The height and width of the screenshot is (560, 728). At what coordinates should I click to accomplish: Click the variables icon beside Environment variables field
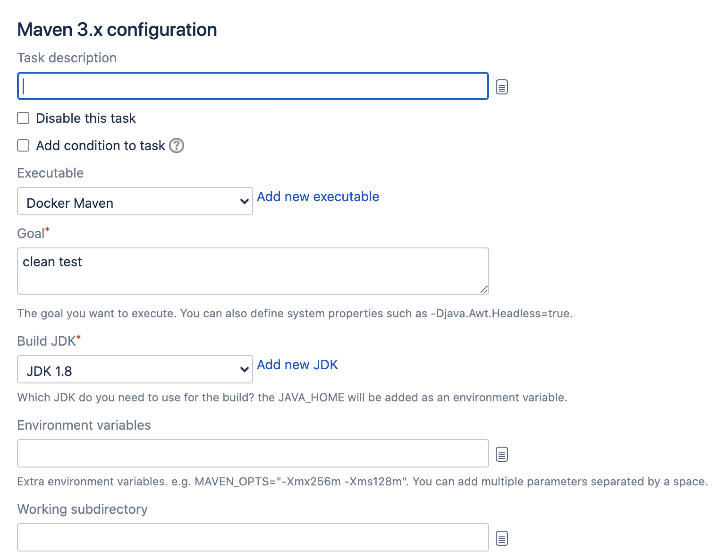501,454
